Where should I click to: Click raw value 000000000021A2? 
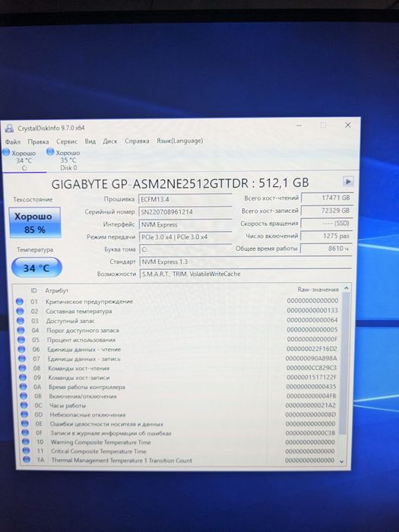click(x=311, y=405)
